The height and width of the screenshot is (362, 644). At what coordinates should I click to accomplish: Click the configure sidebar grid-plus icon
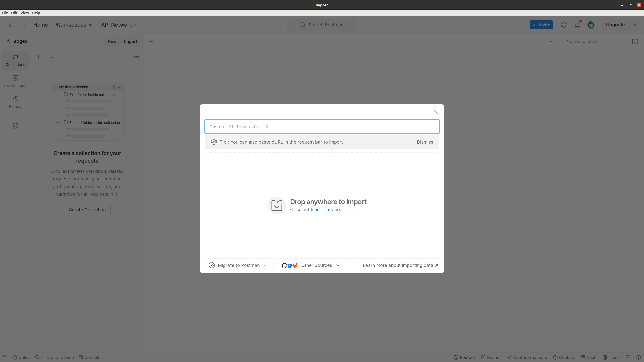(x=15, y=126)
